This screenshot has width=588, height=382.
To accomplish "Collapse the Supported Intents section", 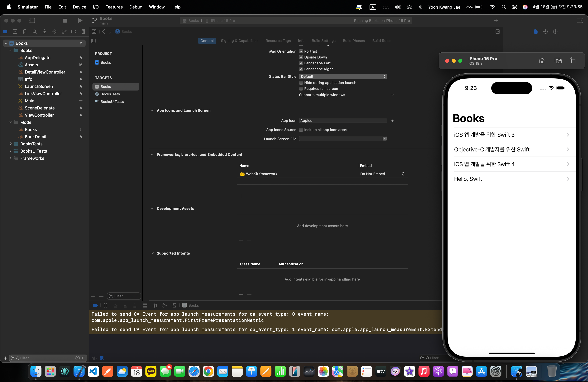I will pos(152,253).
